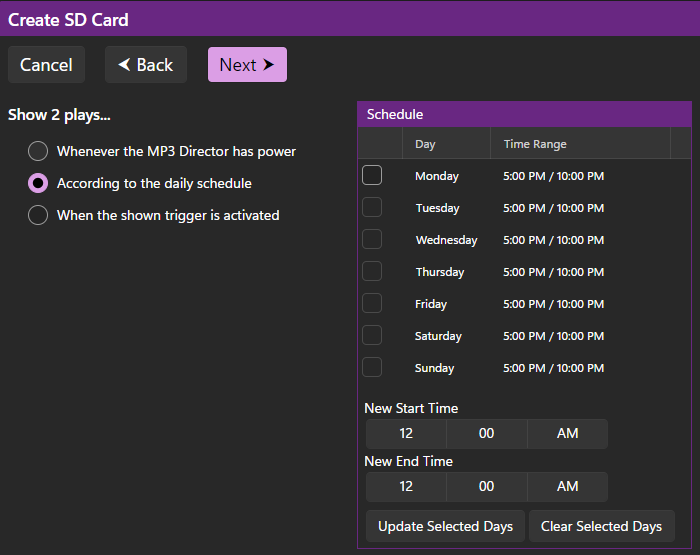Viewport: 700px width, 555px height.
Task: Select 'When the shown trigger is activated'
Action: [x=38, y=215]
